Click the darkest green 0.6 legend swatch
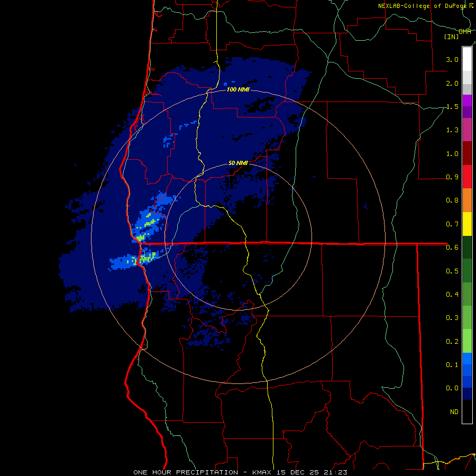Screen dimensions: 476x476 pyautogui.click(x=467, y=247)
